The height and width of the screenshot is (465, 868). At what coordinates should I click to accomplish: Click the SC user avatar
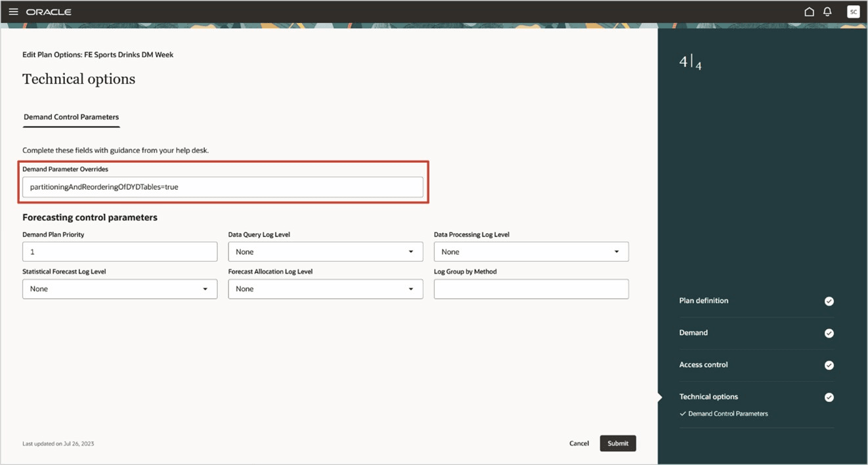pyautogui.click(x=853, y=11)
